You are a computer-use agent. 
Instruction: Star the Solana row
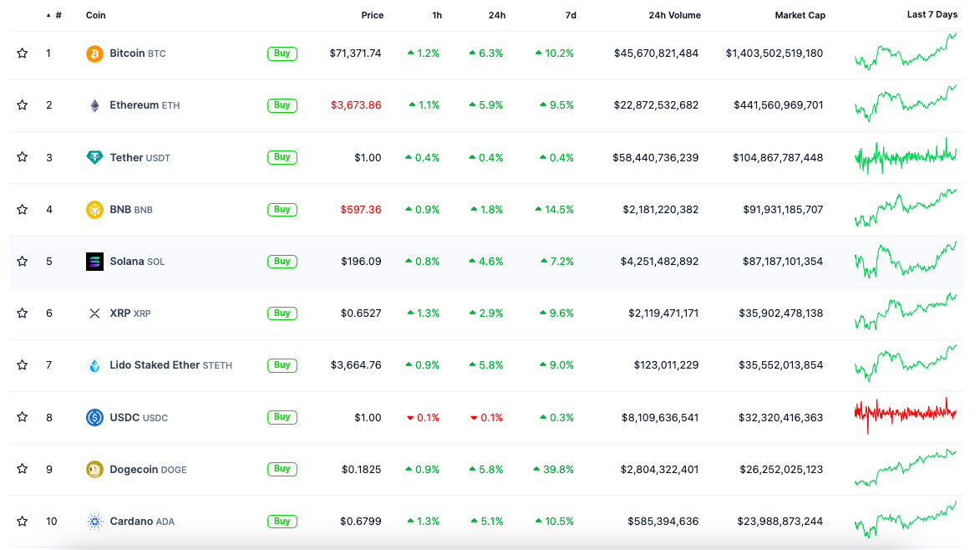pyautogui.click(x=23, y=262)
